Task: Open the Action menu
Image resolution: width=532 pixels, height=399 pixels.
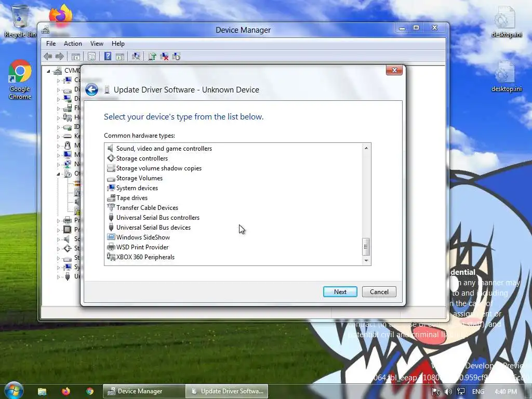Action: [x=73, y=44]
